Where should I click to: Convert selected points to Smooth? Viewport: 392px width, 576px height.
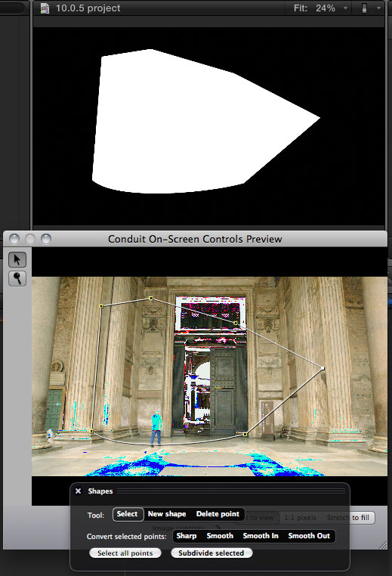pos(220,536)
